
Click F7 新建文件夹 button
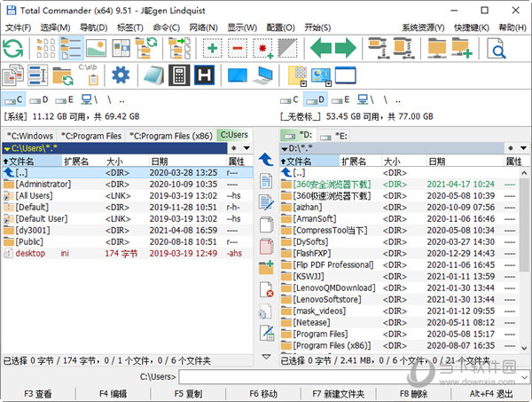click(x=339, y=394)
